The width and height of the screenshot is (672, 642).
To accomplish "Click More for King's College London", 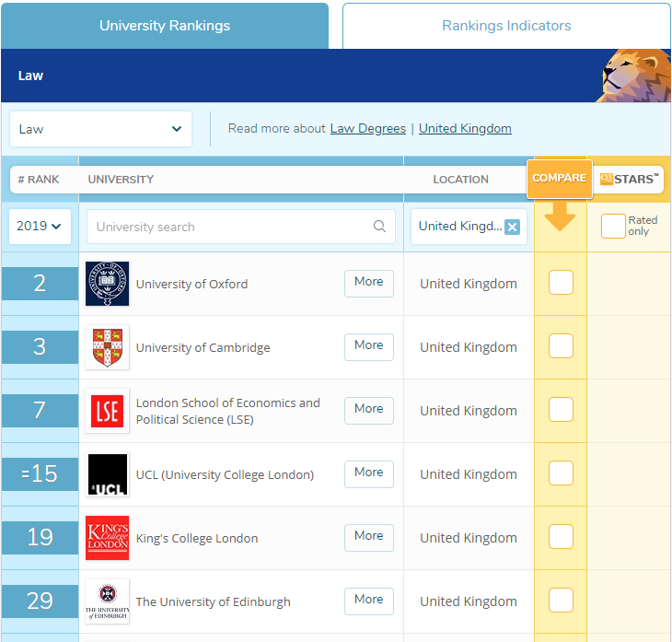I will [x=369, y=537].
